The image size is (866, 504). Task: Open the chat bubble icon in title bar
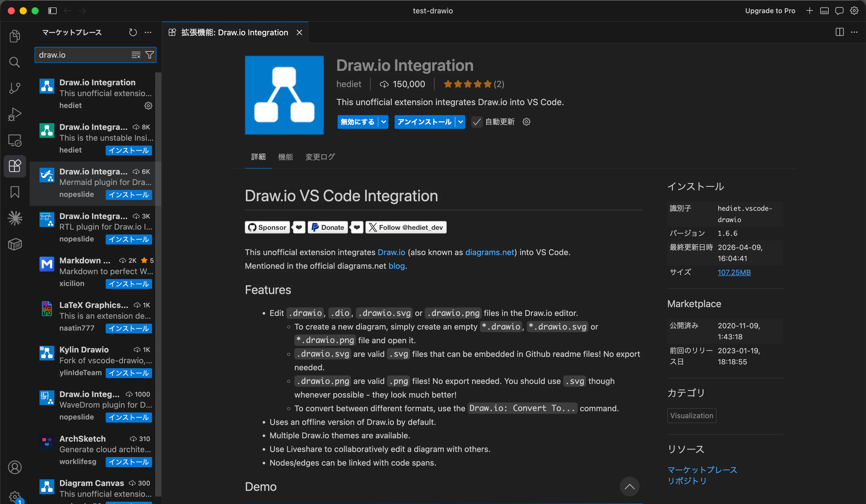[x=839, y=11]
